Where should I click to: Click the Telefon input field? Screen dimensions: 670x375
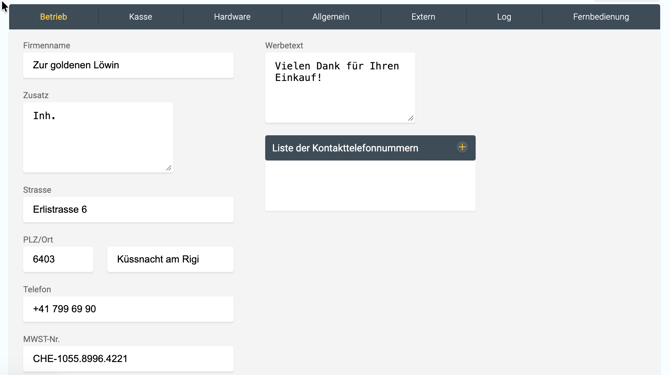coord(128,309)
